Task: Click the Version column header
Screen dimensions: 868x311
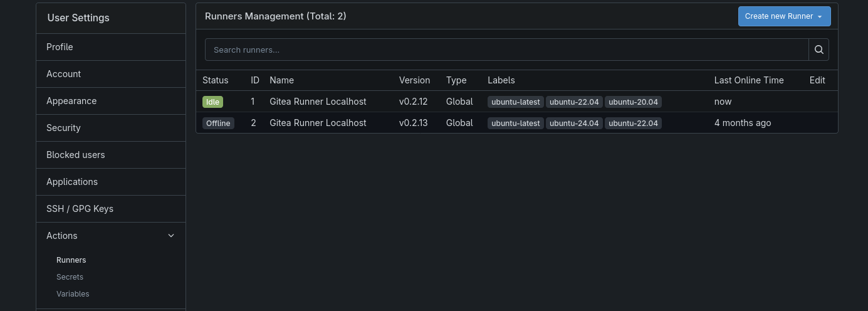Action: click(414, 80)
